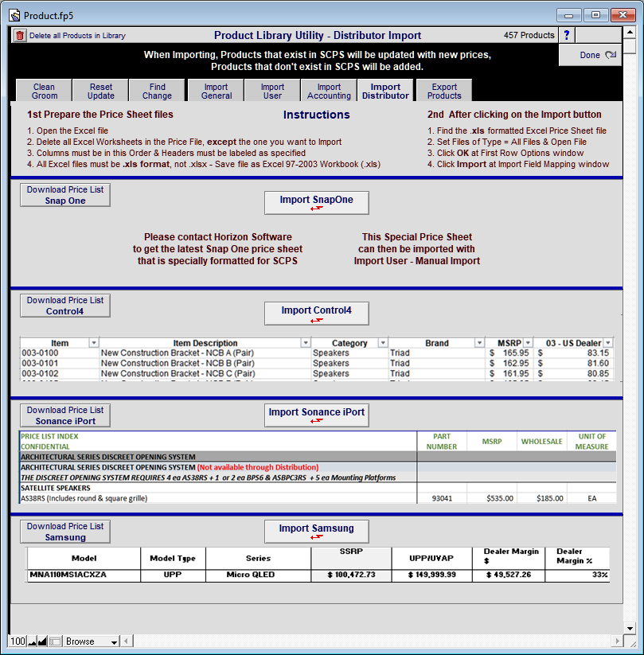Open help via the question mark icon
Viewport: 644px width, 655px height.
tap(567, 35)
